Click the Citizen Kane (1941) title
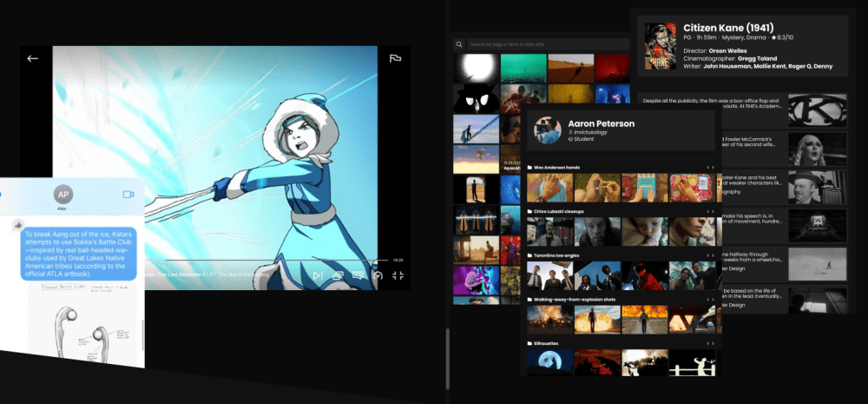The image size is (868, 404). click(728, 28)
